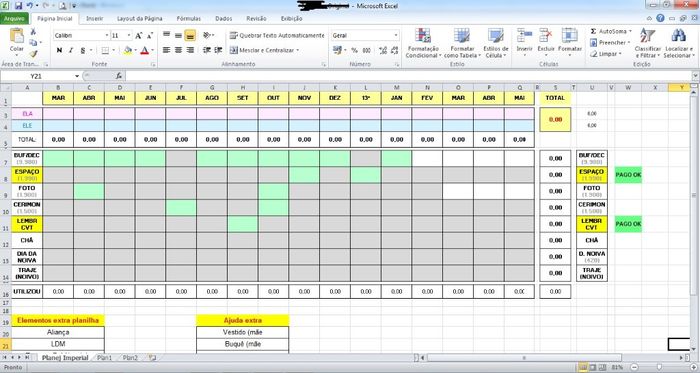Open Formatação Condicional
The height and width of the screenshot is (373, 700).
[x=423, y=43]
